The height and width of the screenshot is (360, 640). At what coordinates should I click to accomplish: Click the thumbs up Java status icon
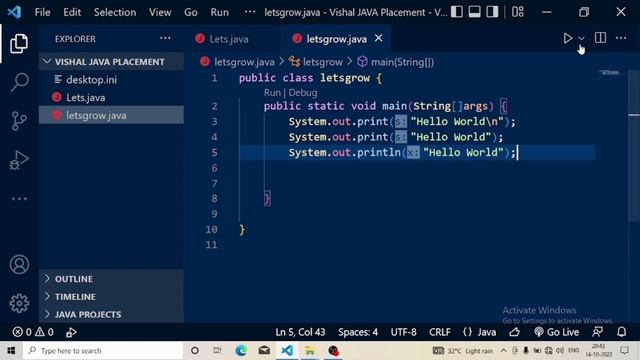coord(514,332)
